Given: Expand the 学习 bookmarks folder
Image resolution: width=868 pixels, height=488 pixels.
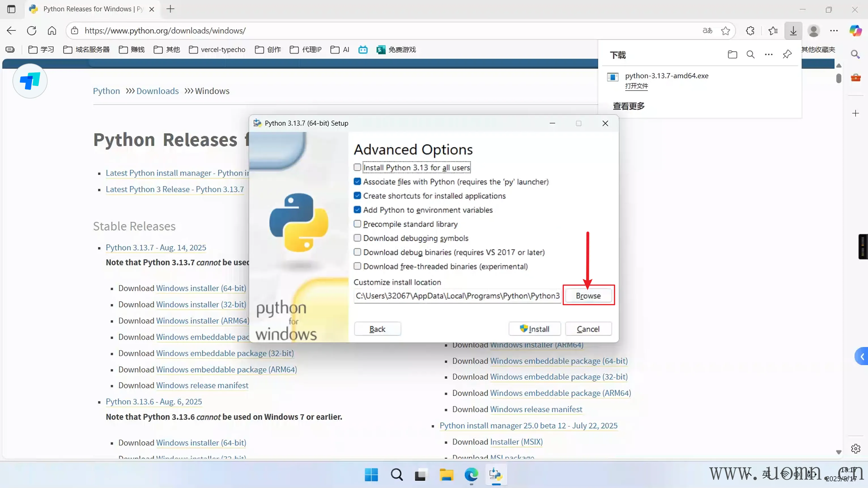Looking at the screenshot, I should 41,50.
